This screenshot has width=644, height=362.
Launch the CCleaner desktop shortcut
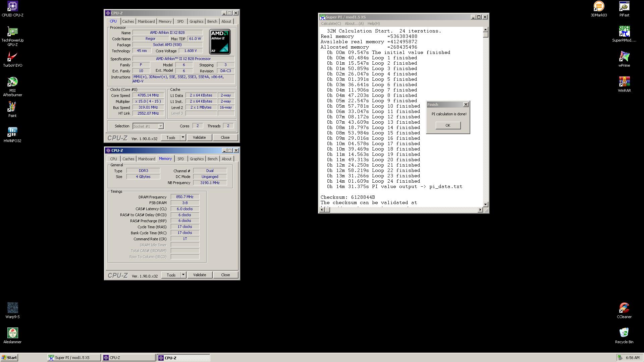624,311
